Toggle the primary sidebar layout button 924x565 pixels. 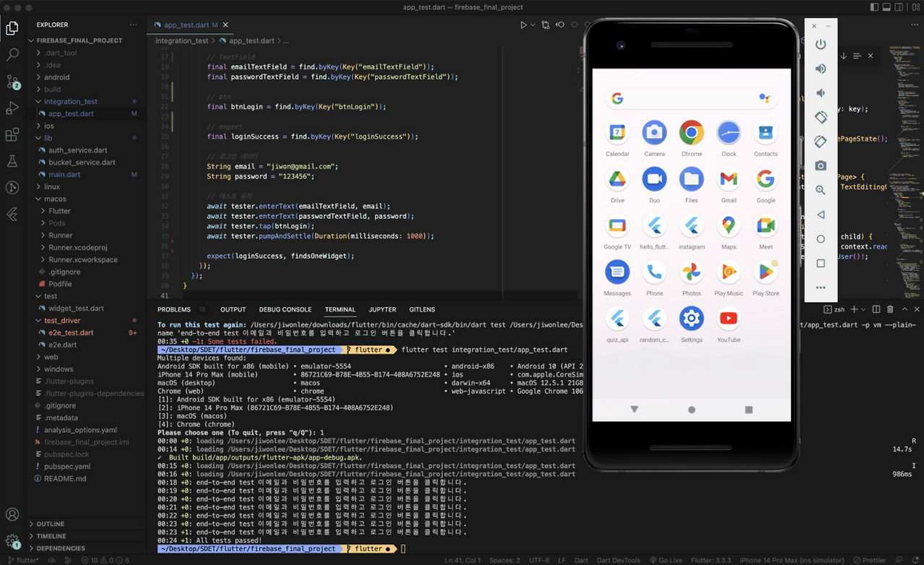click(x=875, y=7)
